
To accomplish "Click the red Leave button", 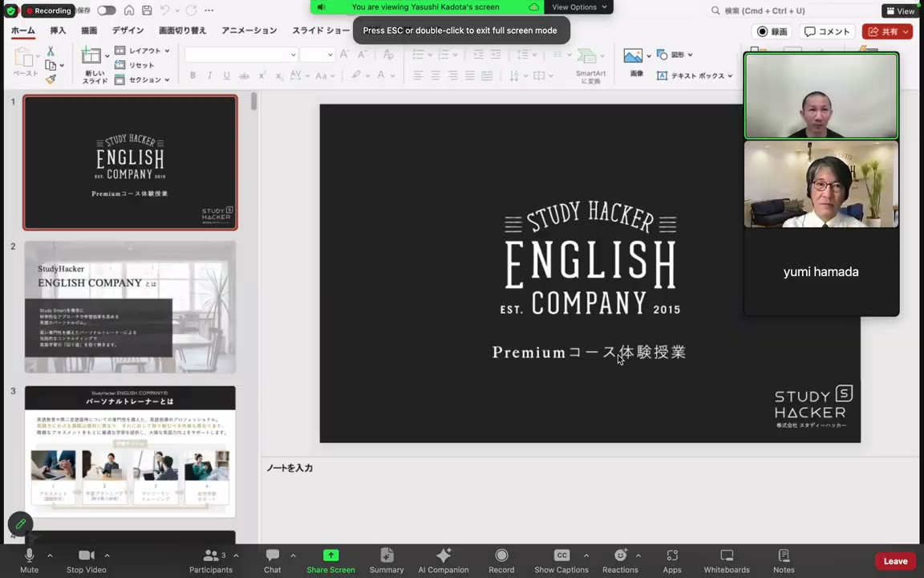I will click(x=895, y=561).
